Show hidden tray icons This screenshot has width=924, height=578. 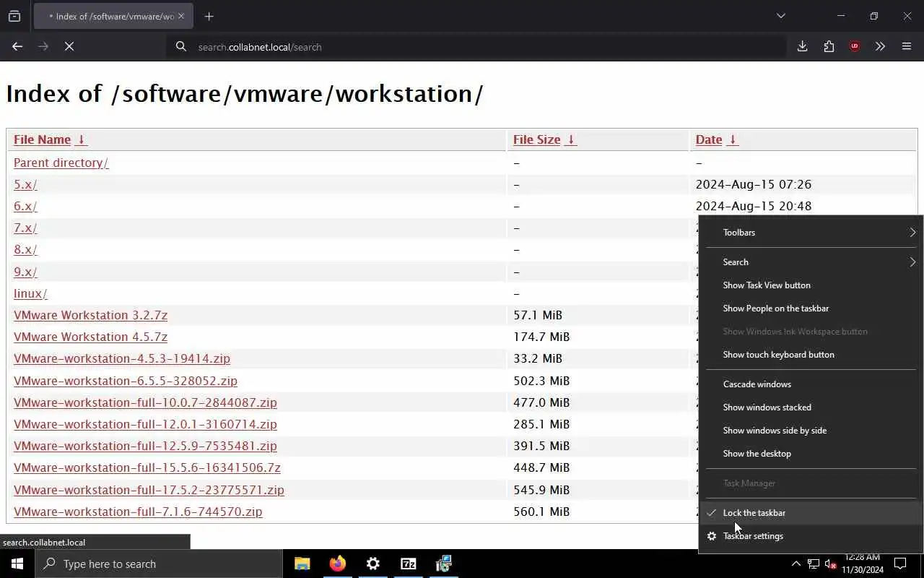(796, 564)
